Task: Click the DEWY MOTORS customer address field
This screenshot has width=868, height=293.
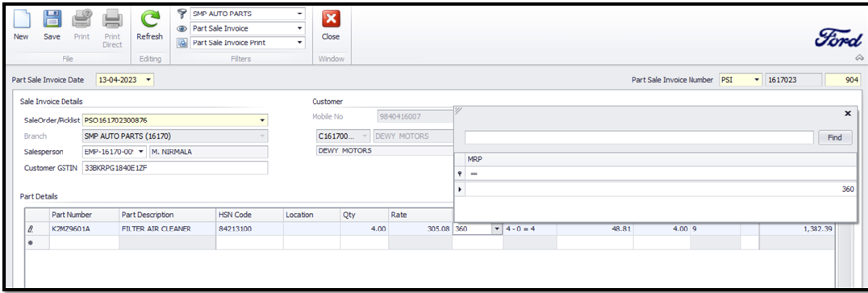Action: pos(385,151)
